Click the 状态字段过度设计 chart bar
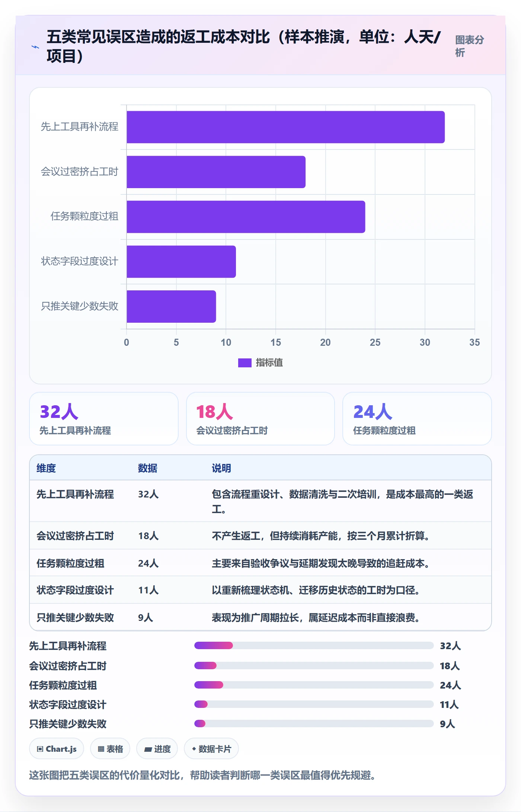The width and height of the screenshot is (521, 812). pos(181,262)
